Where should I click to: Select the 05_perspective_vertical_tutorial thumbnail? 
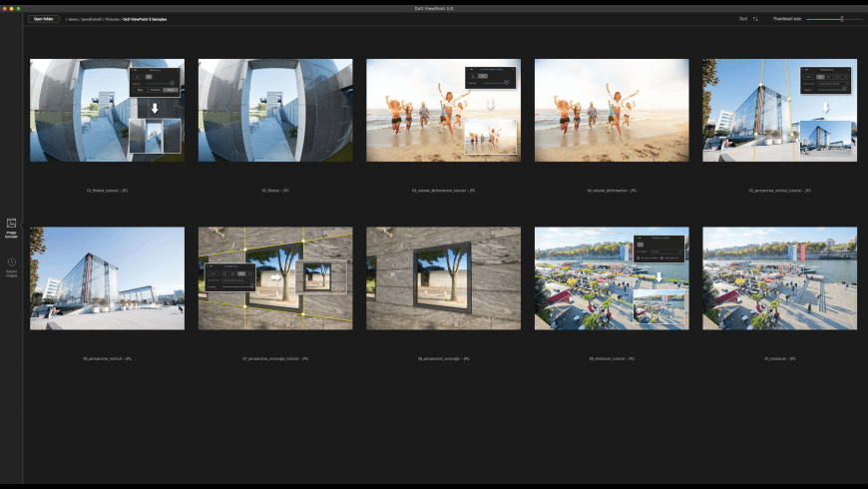click(779, 110)
